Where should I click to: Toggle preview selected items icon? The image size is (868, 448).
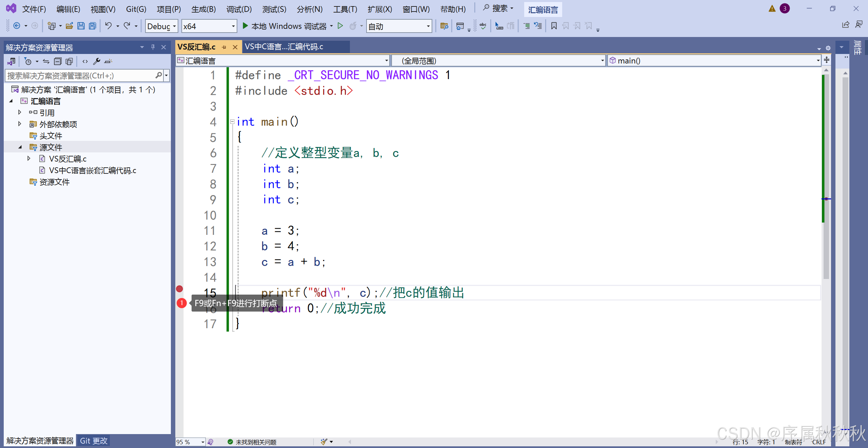click(108, 61)
